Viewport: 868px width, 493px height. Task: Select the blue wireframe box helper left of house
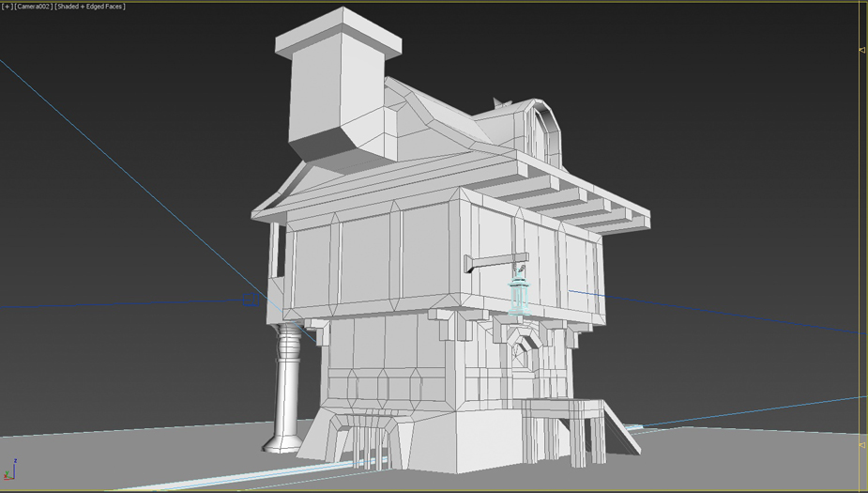pyautogui.click(x=251, y=300)
